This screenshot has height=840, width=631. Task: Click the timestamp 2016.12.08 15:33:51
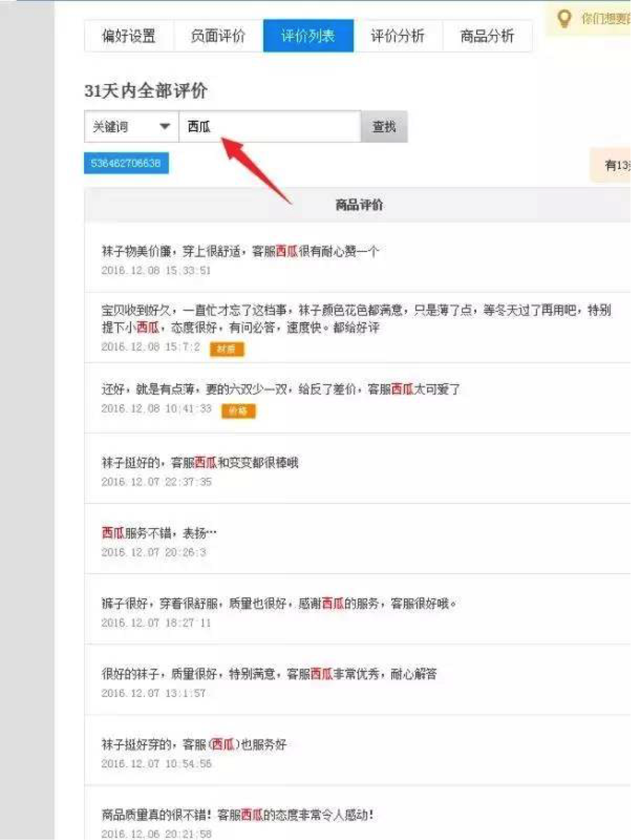156,271
